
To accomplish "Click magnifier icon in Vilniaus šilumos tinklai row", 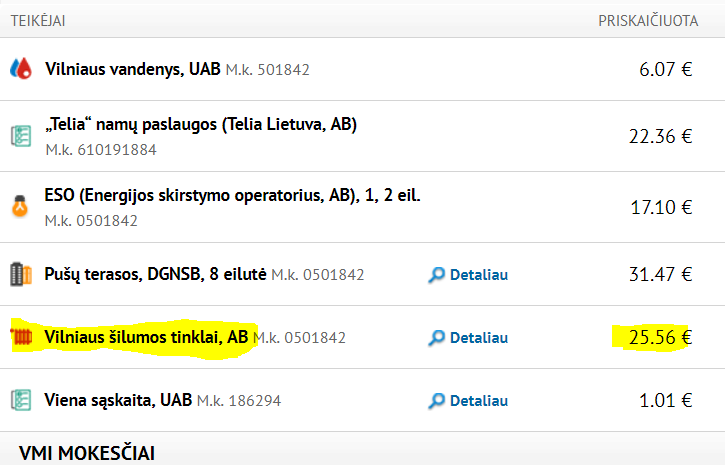I will tap(436, 338).
